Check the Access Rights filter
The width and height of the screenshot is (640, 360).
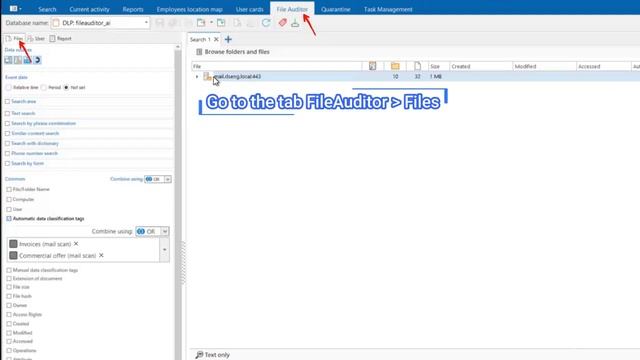pos(9,314)
